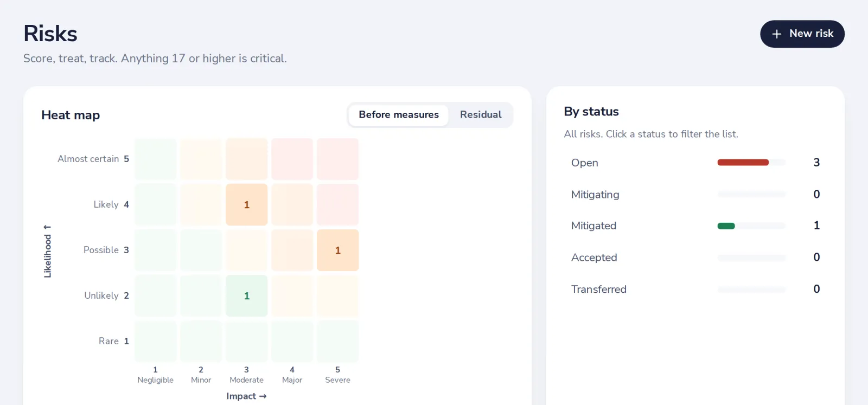Click the 'Likely 4' row label

(x=111, y=204)
